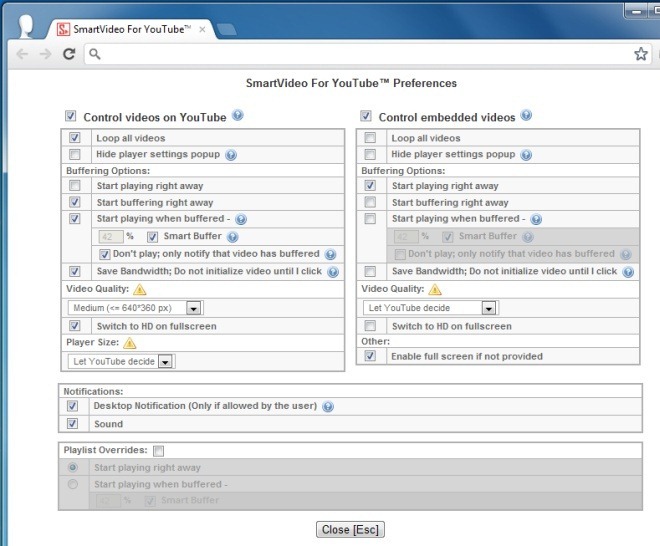Open Save Bandwidth help icon in embedded column
660x546 pixels.
coord(628,272)
